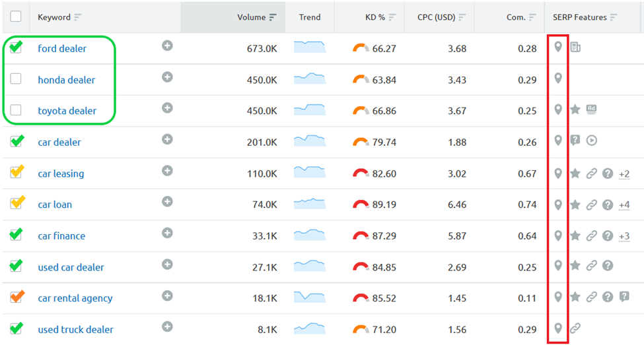Expand the +4 SERP features for car loan
The width and height of the screenshot is (644, 345).
[x=624, y=204]
